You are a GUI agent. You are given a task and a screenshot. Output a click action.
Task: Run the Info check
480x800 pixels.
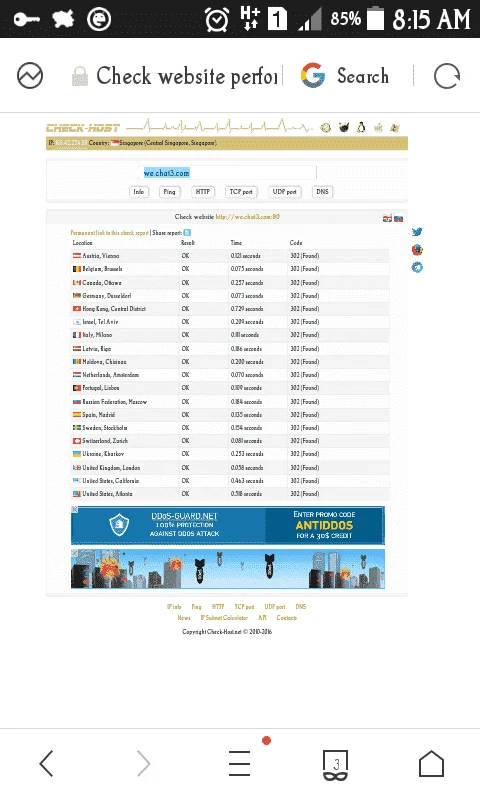point(138,192)
